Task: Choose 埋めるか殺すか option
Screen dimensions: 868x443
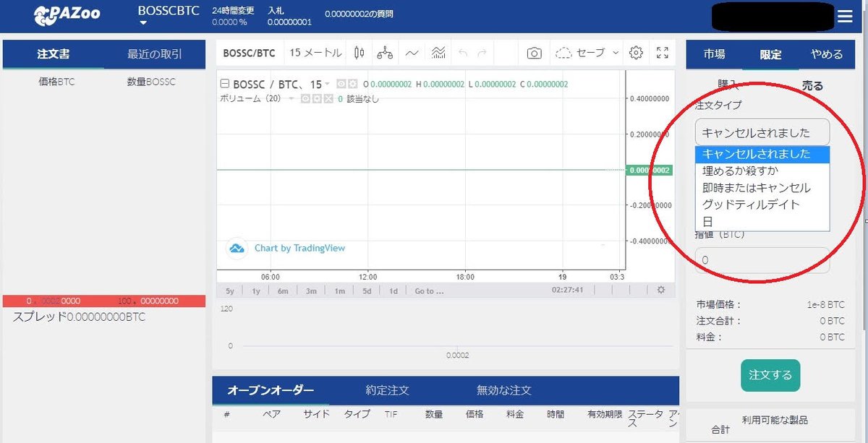Action: (762, 171)
